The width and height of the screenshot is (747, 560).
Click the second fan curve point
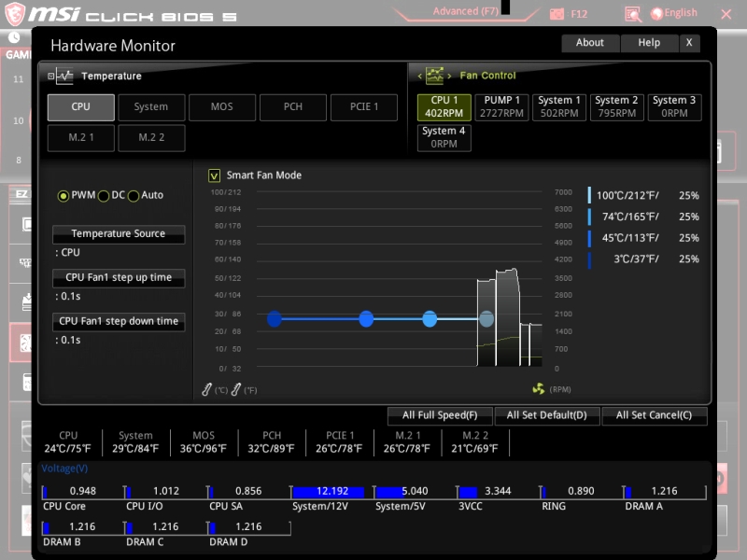[366, 319]
